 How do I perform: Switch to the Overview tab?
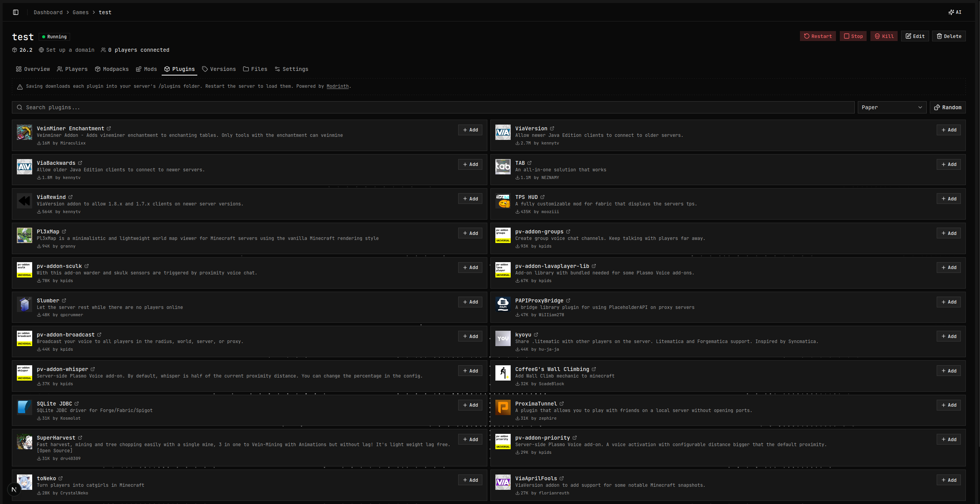[33, 69]
